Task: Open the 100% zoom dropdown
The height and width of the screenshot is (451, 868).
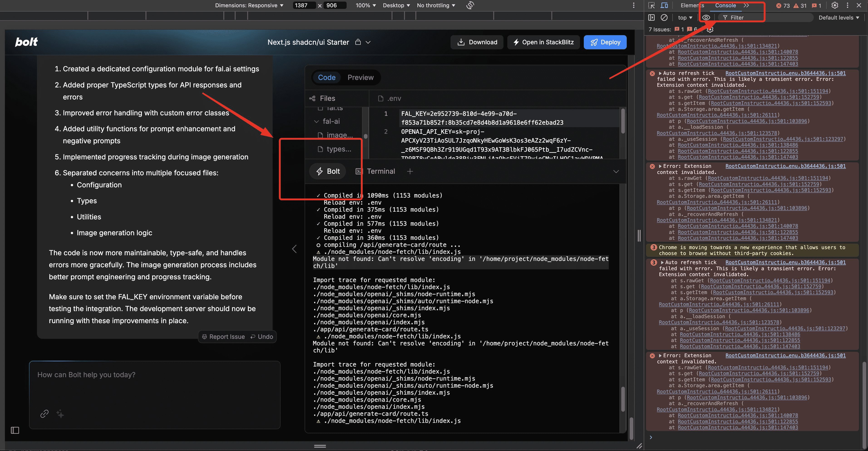Action: tap(366, 5)
